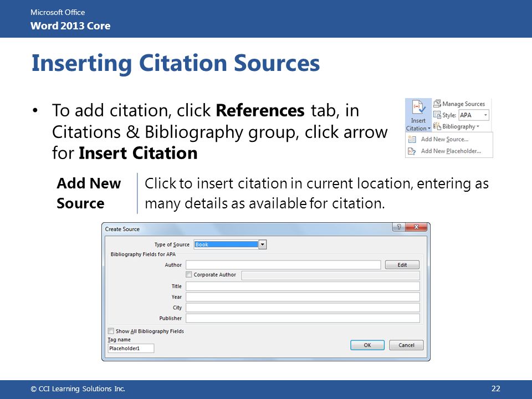Click the CCI Learning Solutions Inc. footer

tap(78, 389)
